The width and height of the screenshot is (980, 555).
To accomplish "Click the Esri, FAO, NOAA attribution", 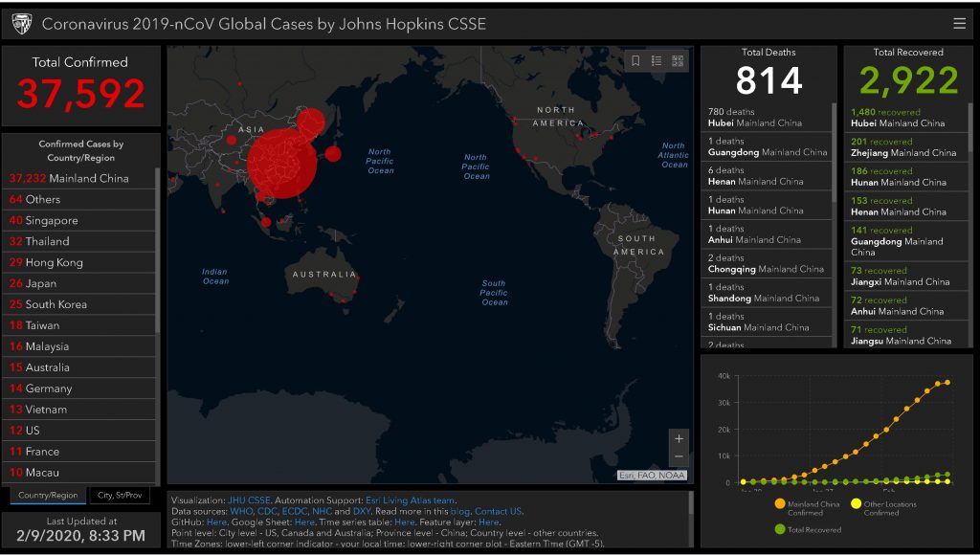I will point(652,475).
